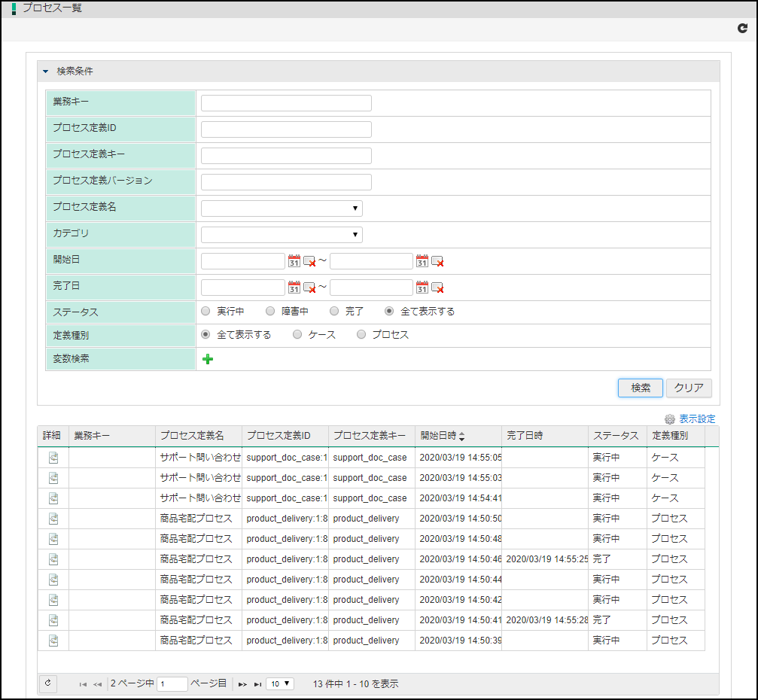Viewport: 758px width, 700px height.
Task: Click the ステータス column header
Action: pos(616,436)
